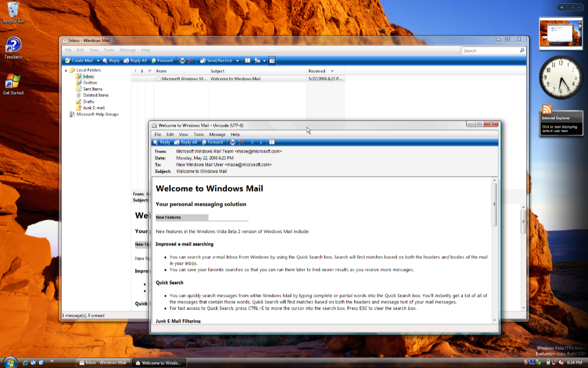The image size is (588, 368).
Task: Open File menu in the Welcome message window
Action: point(158,134)
